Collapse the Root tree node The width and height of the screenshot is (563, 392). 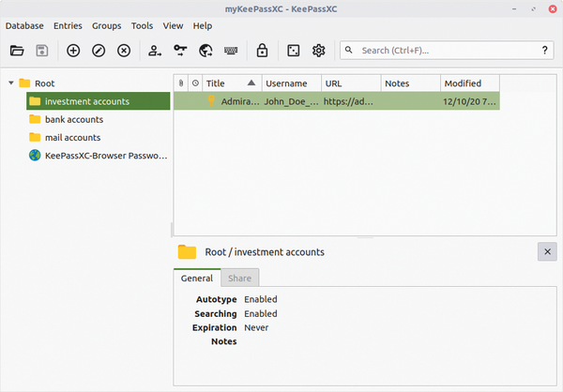(x=11, y=83)
